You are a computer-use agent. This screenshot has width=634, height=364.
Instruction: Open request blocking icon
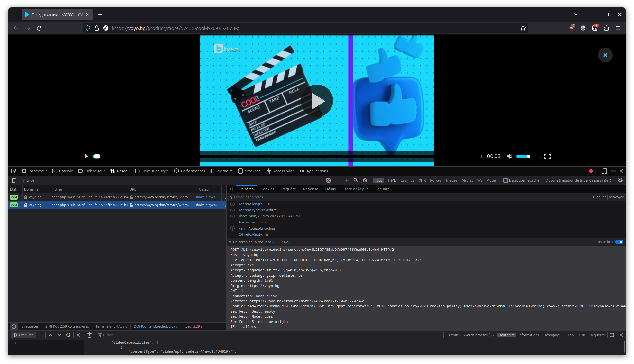click(365, 180)
